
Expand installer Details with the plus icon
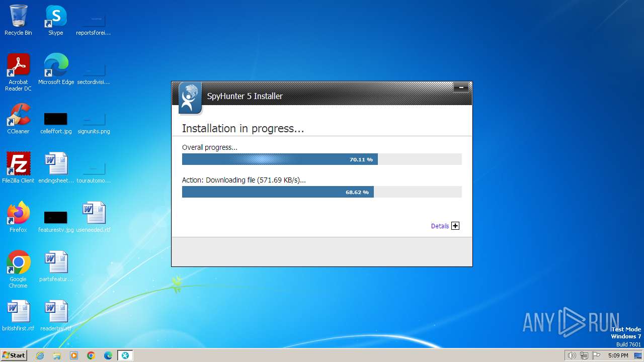click(455, 226)
